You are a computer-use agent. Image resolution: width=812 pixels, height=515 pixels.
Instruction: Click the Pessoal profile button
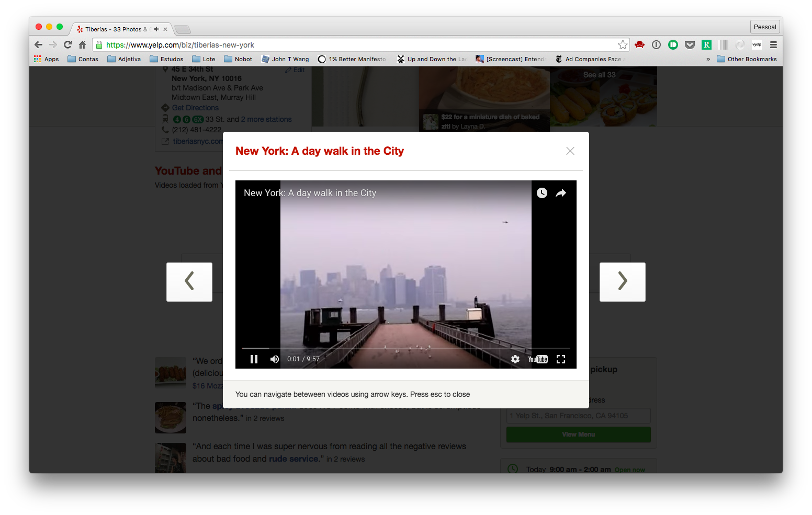click(765, 27)
